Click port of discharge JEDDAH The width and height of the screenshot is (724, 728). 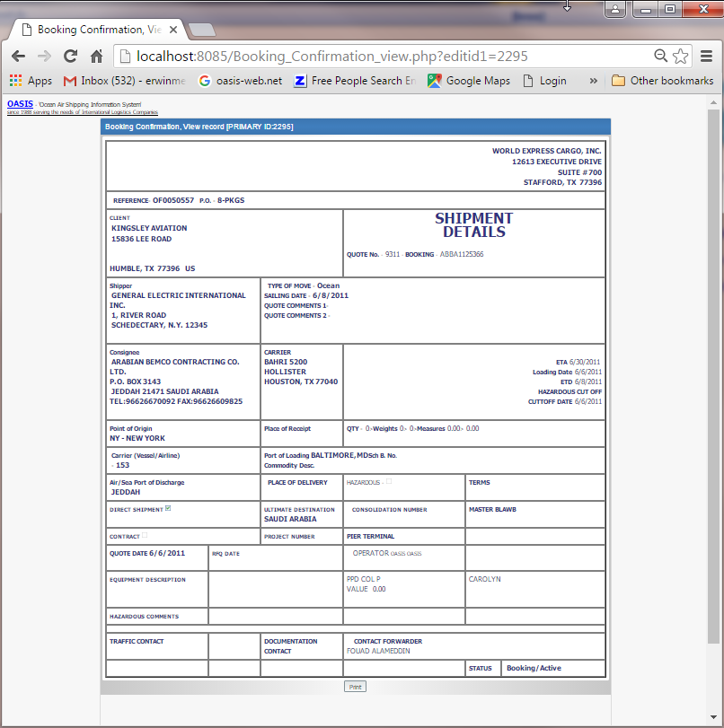(x=126, y=492)
